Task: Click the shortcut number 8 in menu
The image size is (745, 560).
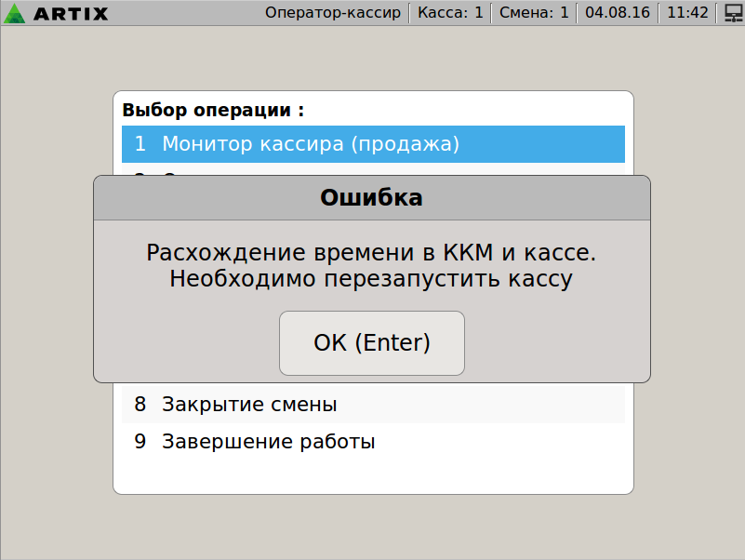Action: pyautogui.click(x=140, y=405)
